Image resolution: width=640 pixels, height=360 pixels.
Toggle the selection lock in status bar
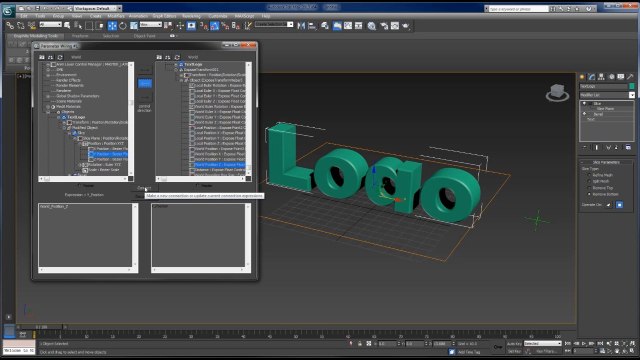click(360, 344)
